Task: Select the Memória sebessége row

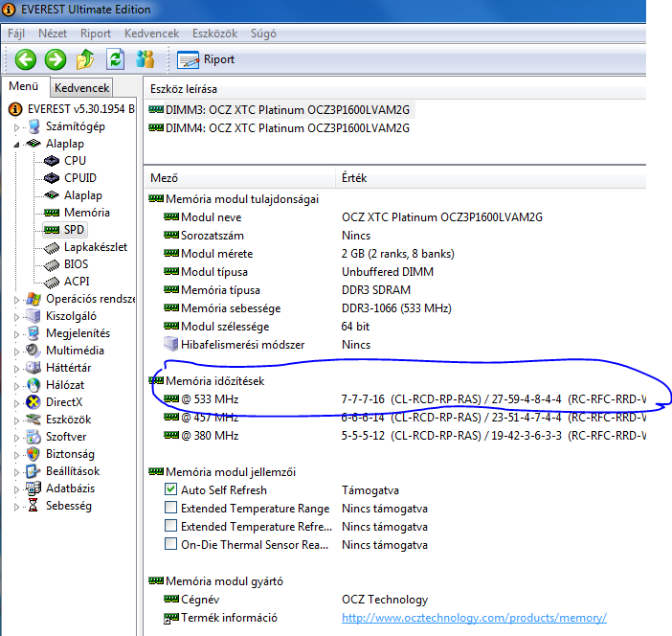Action: [307, 308]
